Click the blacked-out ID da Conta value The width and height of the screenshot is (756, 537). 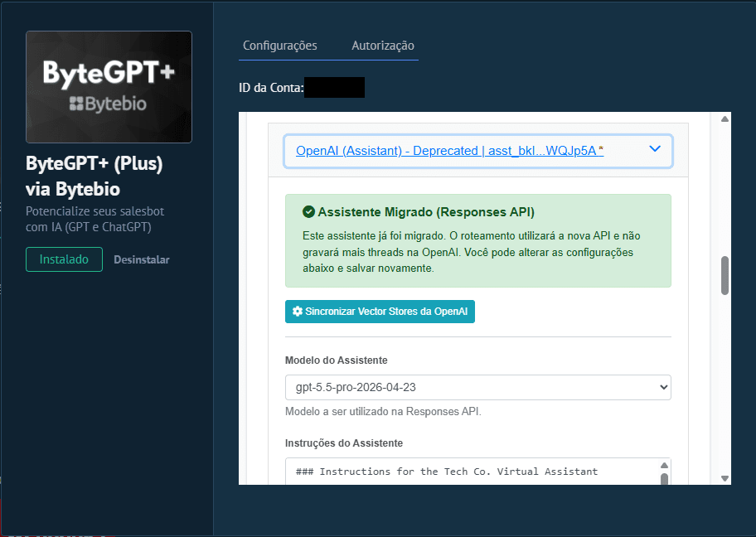(x=334, y=87)
